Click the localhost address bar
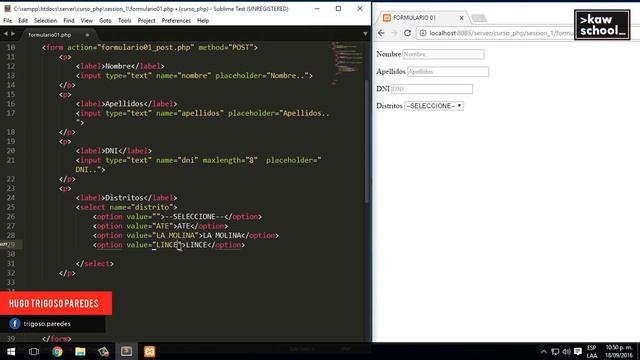 tap(501, 33)
